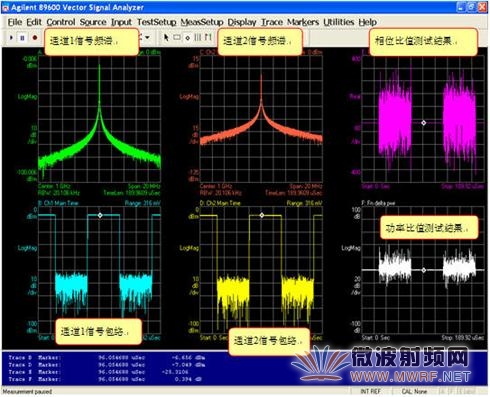Screen dimensions: 490x397
Task: Select the arrow pointer tool
Action: click(x=166, y=37)
